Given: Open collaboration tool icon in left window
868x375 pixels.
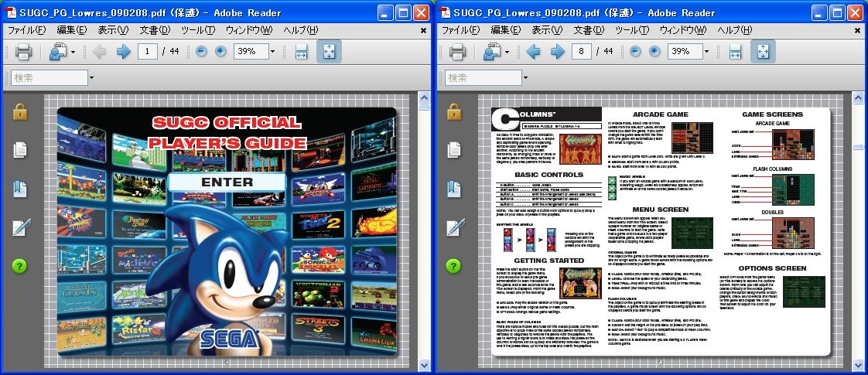Looking at the screenshot, I should point(57,52).
